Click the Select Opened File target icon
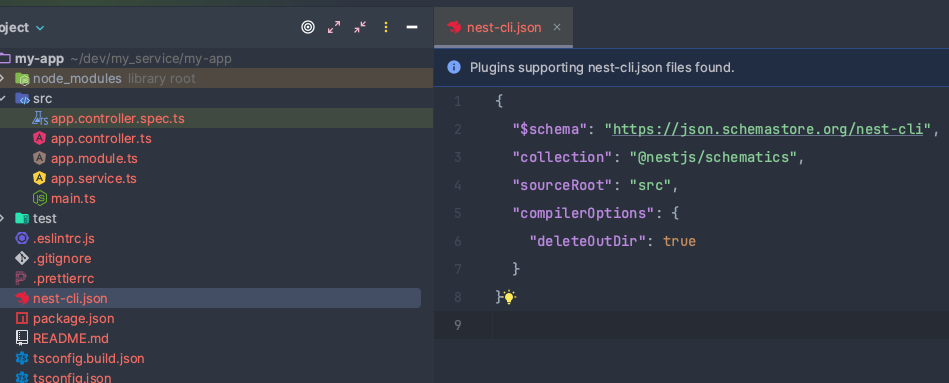The width and height of the screenshot is (949, 383). coord(308,27)
